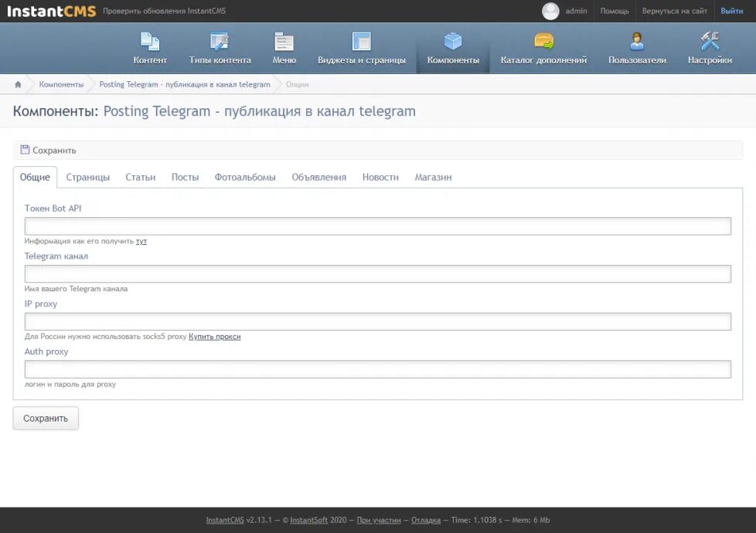Click the home icon in the breadcrumbs
This screenshot has height=533, width=756.
(x=18, y=84)
